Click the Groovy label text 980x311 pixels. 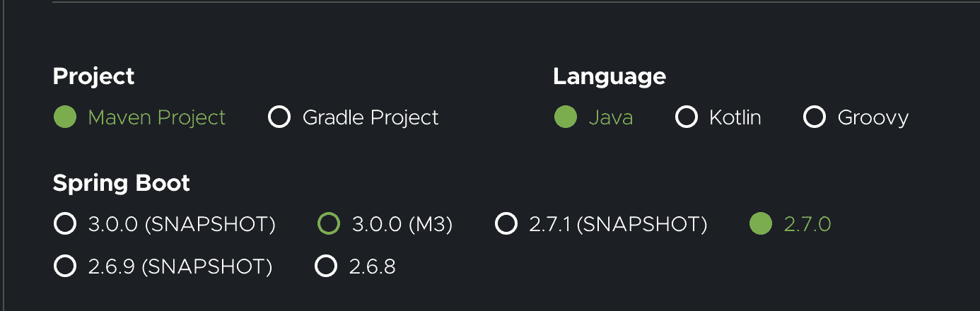click(x=873, y=117)
